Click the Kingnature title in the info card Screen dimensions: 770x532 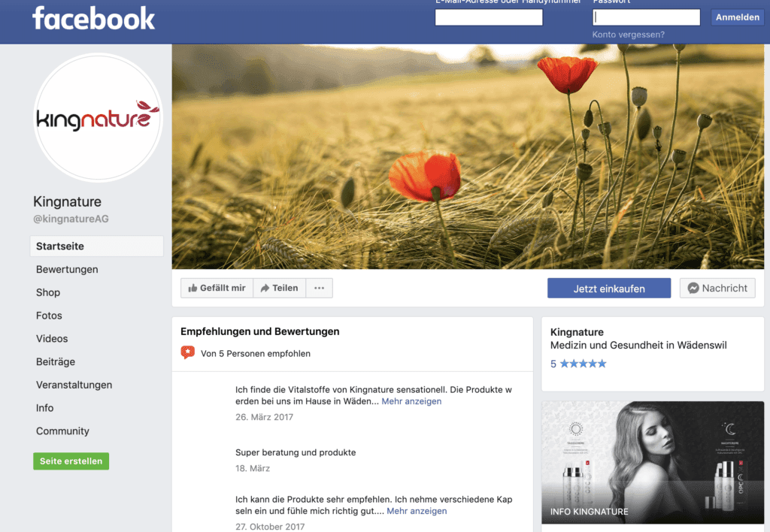577,332
